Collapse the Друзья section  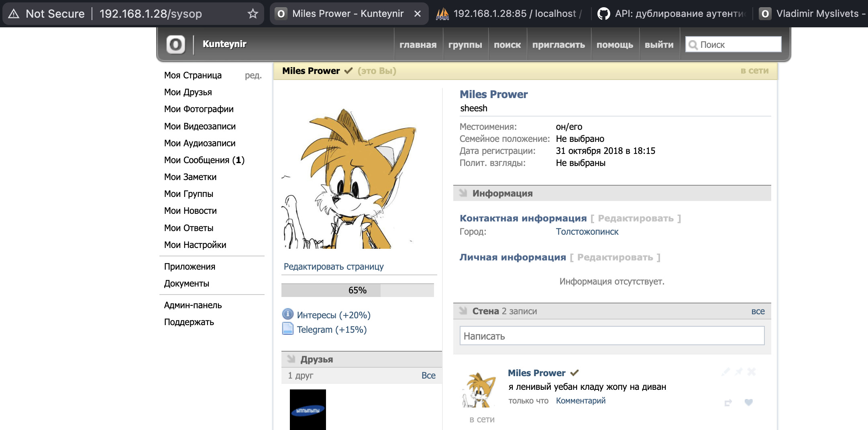[x=291, y=359]
